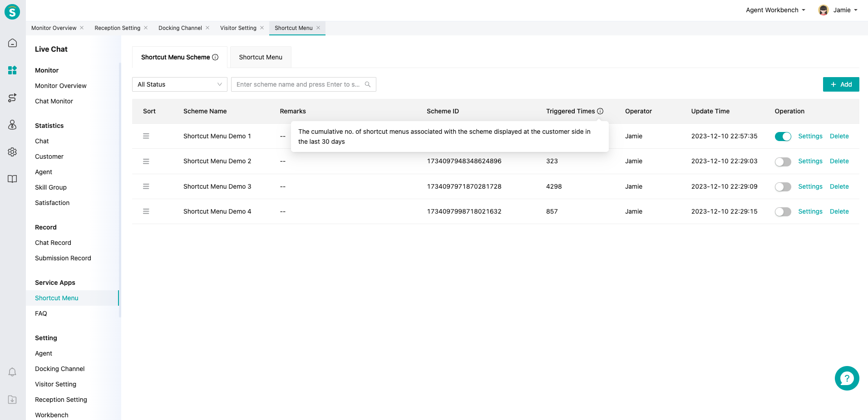Delete Shortcut Menu Demo 3
The image size is (868, 420).
click(x=839, y=186)
